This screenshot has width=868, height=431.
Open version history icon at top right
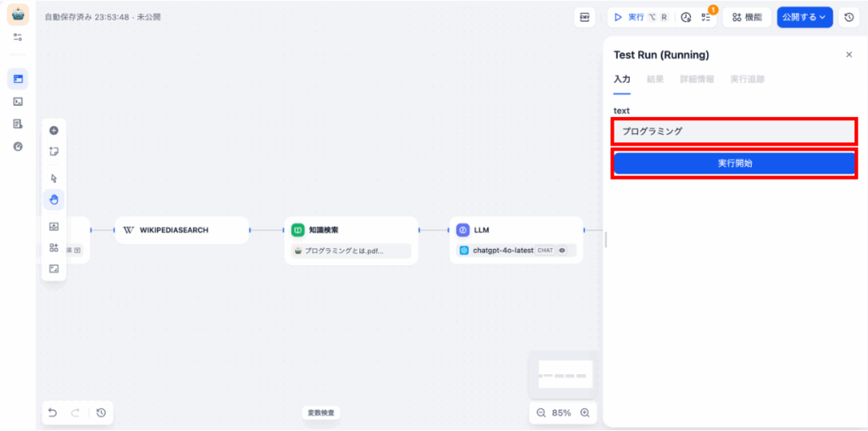[x=849, y=17]
